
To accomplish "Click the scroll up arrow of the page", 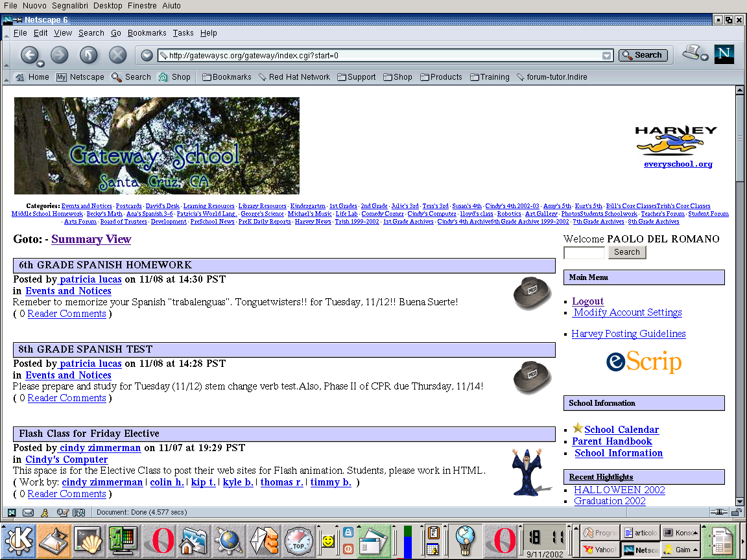I will coord(739,90).
